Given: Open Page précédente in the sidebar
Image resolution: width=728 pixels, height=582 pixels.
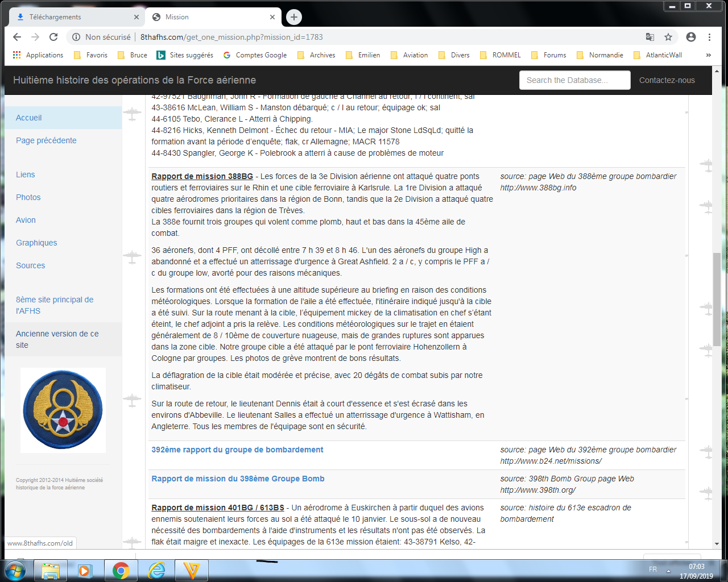Looking at the screenshot, I should coord(46,140).
